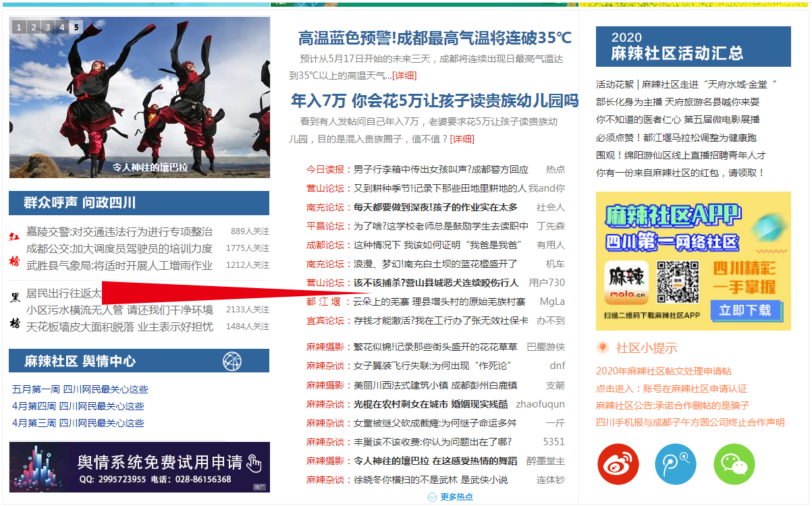The height and width of the screenshot is (506, 812).
Task: Open 每天都要做到深夜 homework post
Action: 435,207
